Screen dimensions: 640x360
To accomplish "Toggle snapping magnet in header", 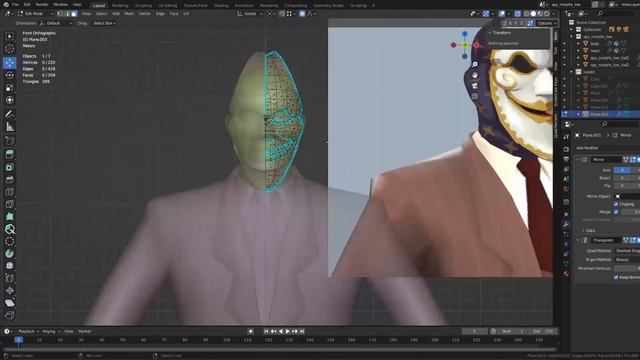I will point(282,13).
